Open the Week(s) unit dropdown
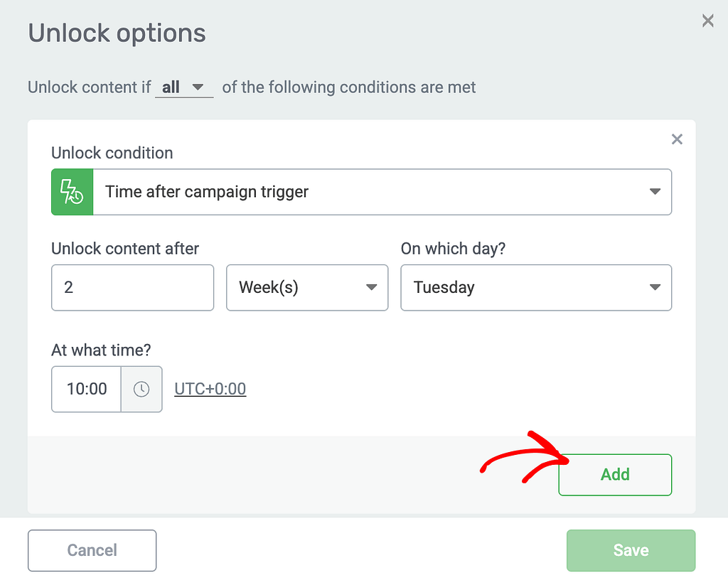The width and height of the screenshot is (728, 580). pyautogui.click(x=307, y=287)
